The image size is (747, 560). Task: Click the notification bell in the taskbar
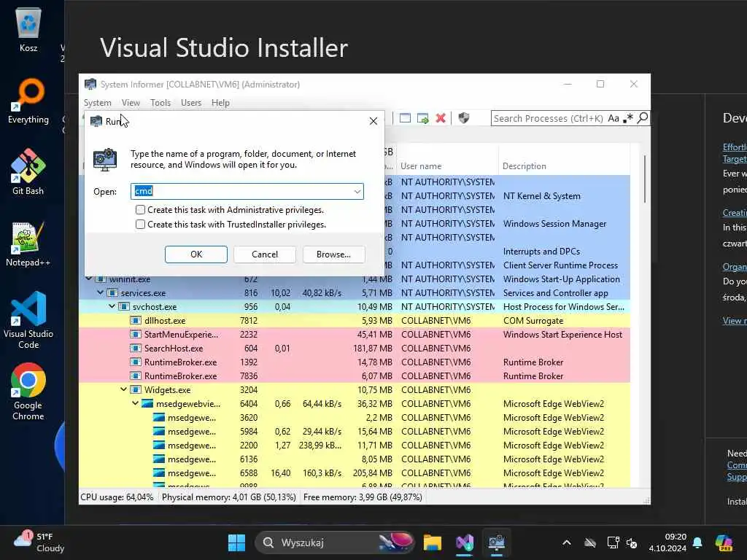[697, 542]
